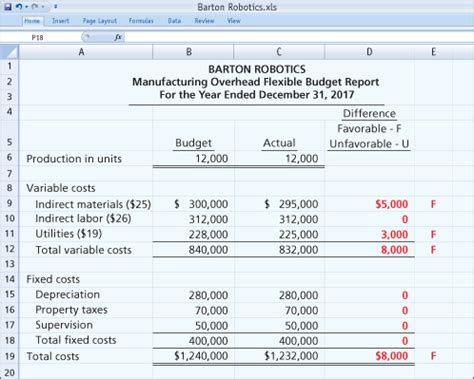This screenshot has width=474, height=379.
Task: Select row 12 header
Action: pos(10,249)
